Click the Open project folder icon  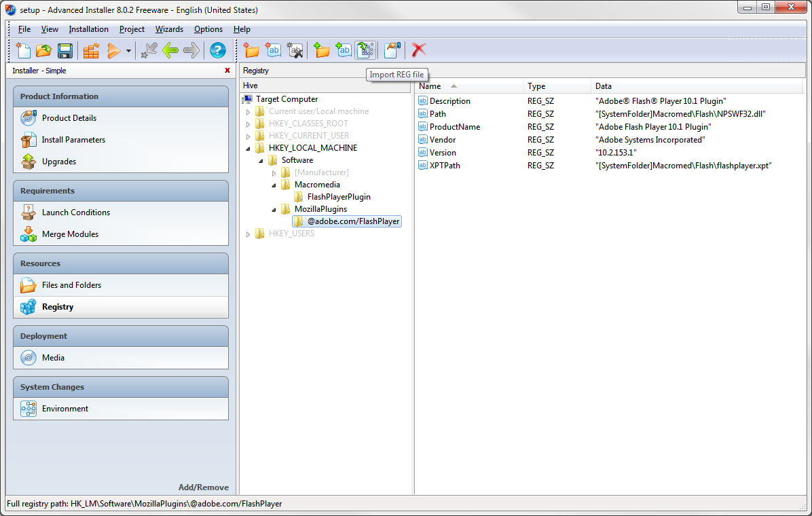(44, 50)
